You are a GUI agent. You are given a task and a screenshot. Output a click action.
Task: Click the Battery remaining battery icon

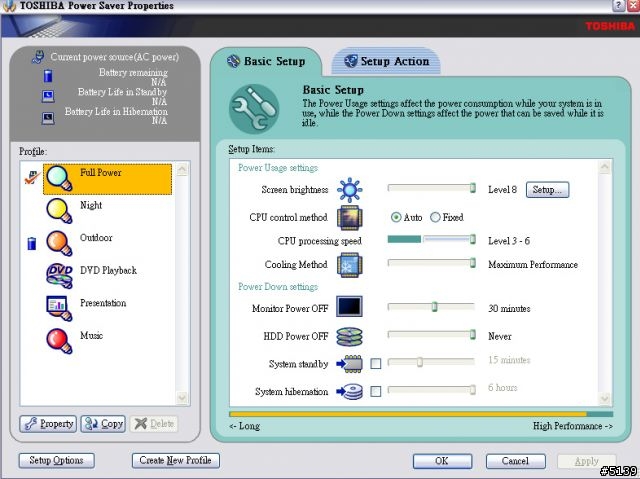tap(48, 76)
